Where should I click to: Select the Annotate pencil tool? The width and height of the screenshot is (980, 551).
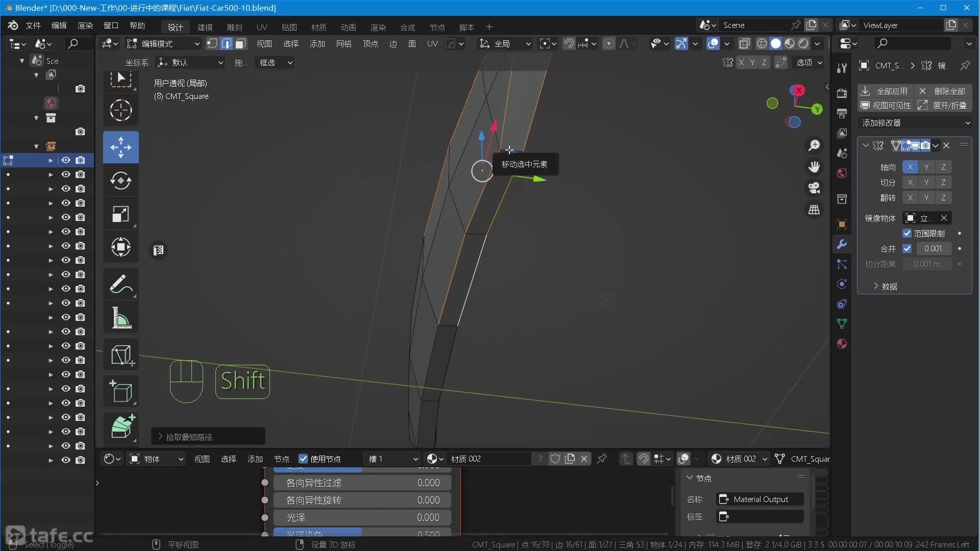coord(121,284)
